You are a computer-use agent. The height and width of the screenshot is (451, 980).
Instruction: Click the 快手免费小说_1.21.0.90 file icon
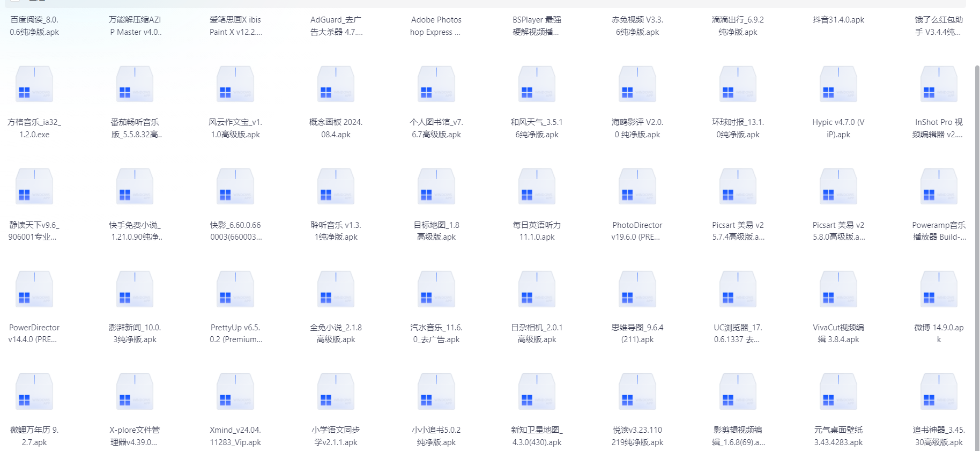[x=135, y=187]
